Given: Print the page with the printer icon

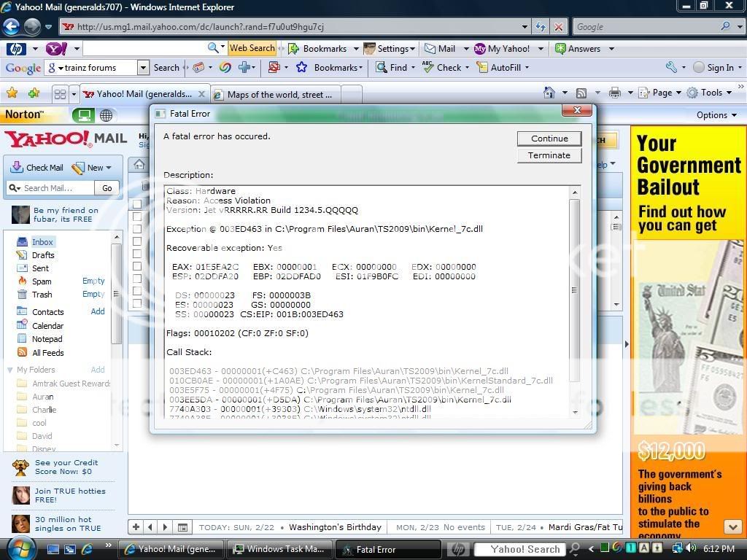Looking at the screenshot, I should (x=615, y=93).
